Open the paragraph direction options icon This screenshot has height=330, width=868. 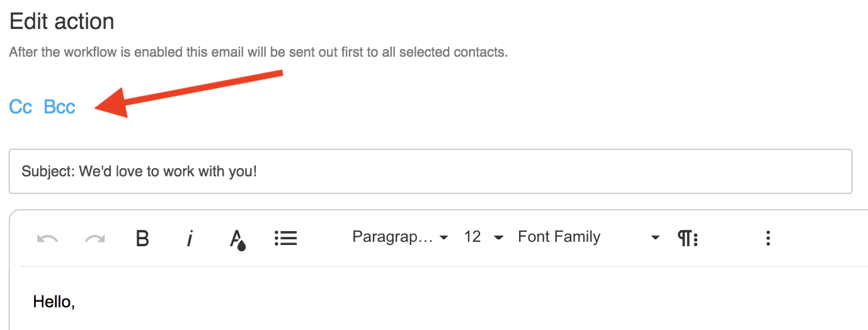(687, 238)
